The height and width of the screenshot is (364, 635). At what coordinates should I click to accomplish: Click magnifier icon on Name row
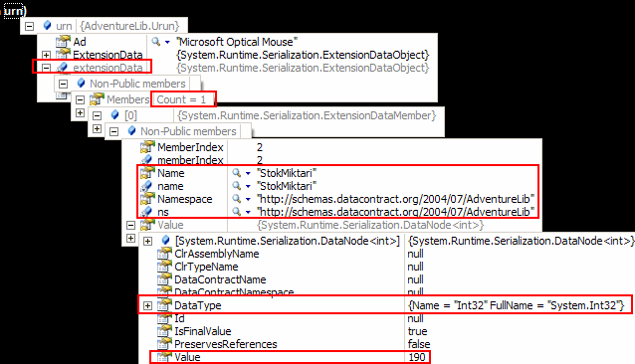coord(237,173)
